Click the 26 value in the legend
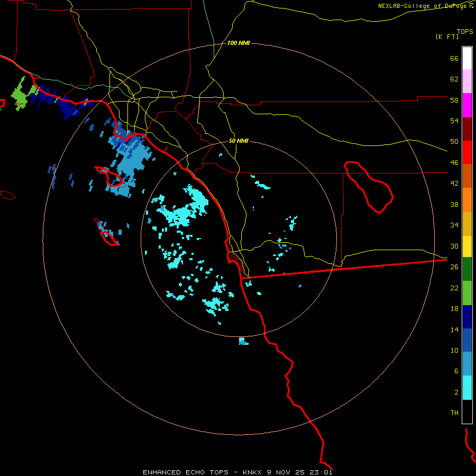 [x=454, y=267]
